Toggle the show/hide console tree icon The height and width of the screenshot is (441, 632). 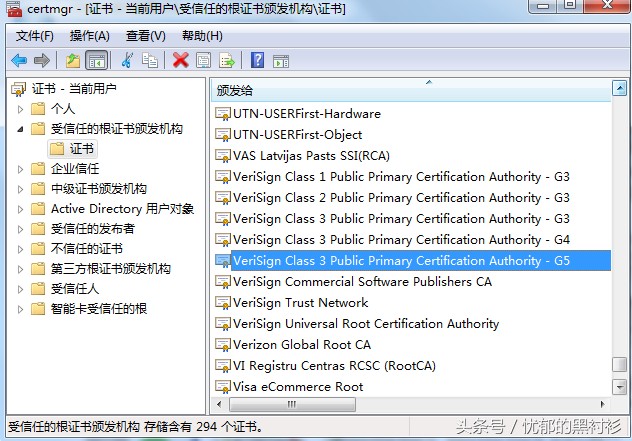coord(97,61)
